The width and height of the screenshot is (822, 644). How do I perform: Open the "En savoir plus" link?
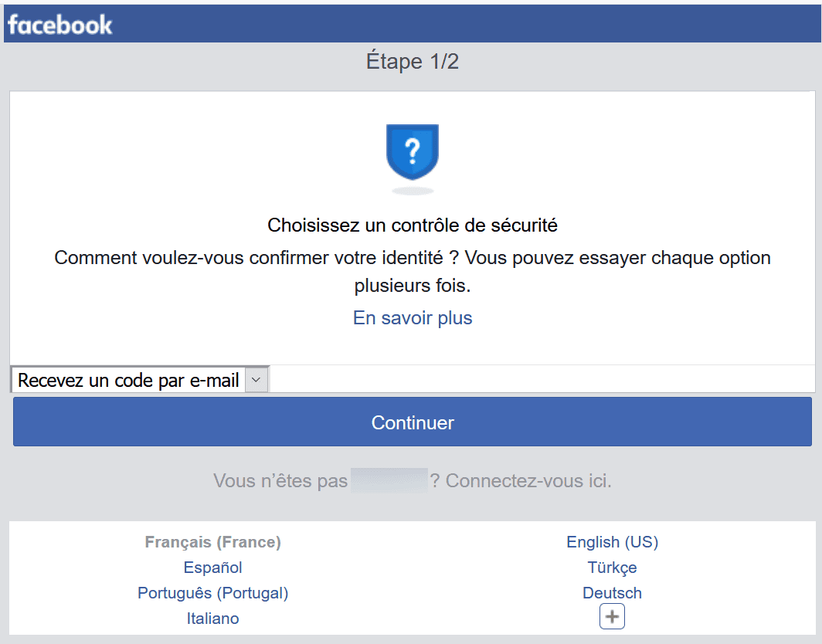(413, 318)
